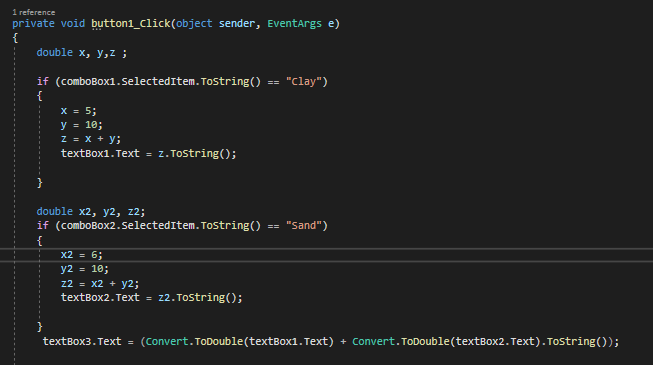The height and width of the screenshot is (365, 653).
Task: Click the first Convert.ToDouble call
Action: pos(239,342)
